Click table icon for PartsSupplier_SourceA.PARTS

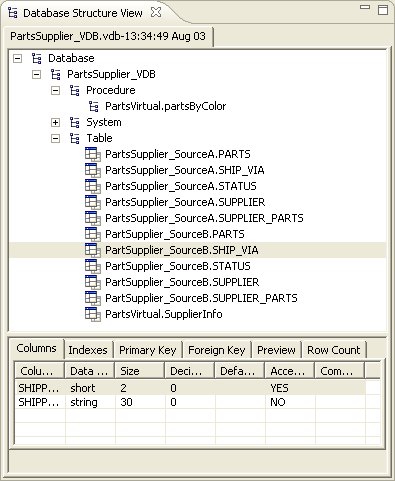[x=93, y=154]
